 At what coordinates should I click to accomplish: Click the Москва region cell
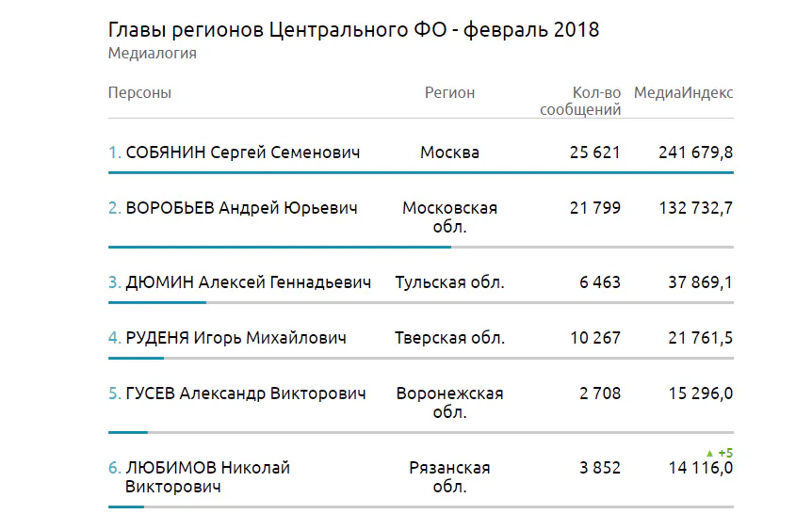click(449, 153)
